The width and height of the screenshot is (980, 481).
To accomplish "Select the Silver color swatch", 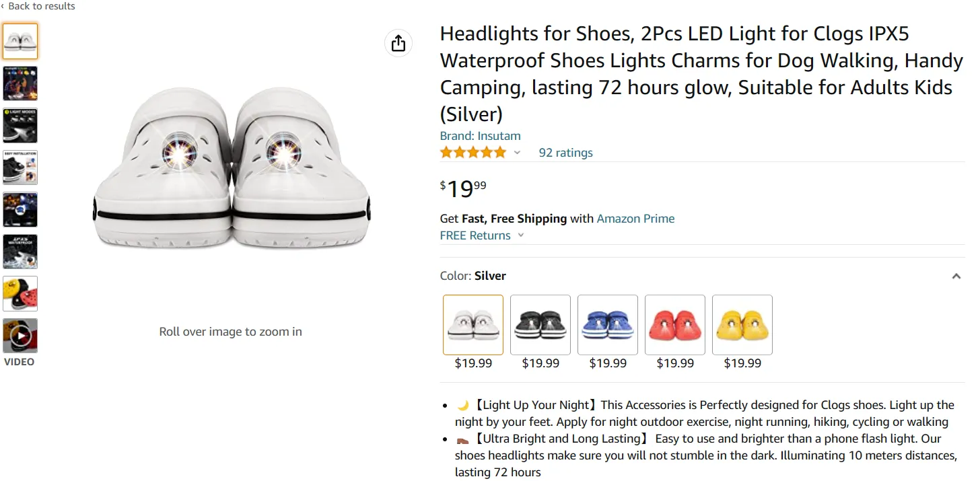I will [473, 325].
